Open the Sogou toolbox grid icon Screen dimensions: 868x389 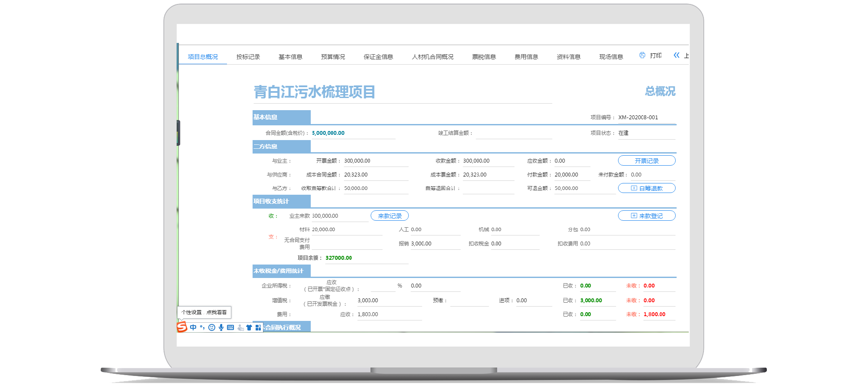click(258, 327)
